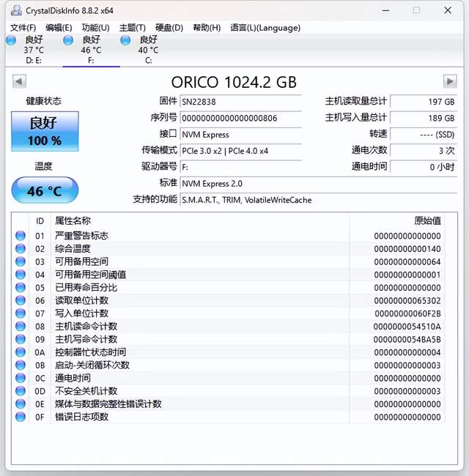
Task: Minimize the CrystalDiskInfo window
Action: (385, 10)
